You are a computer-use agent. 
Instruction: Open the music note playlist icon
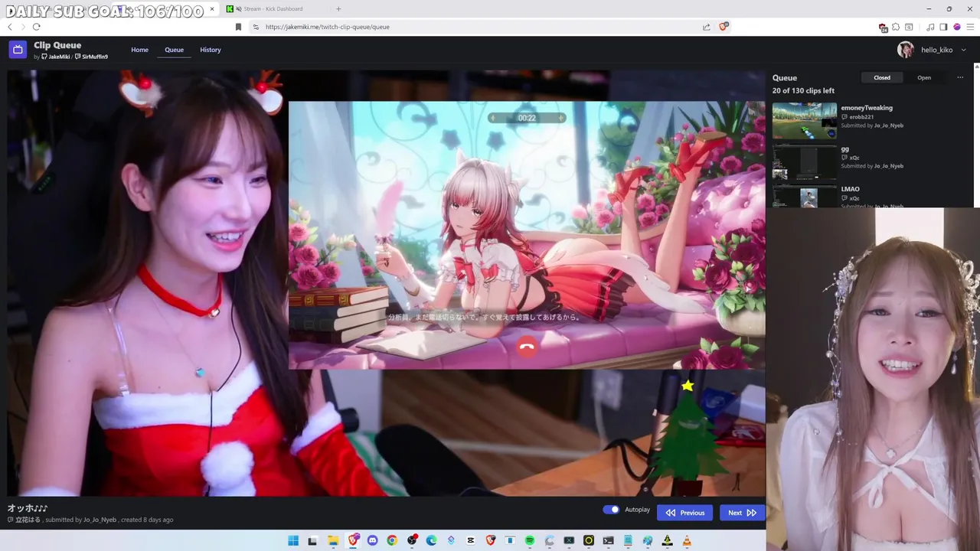click(x=930, y=27)
